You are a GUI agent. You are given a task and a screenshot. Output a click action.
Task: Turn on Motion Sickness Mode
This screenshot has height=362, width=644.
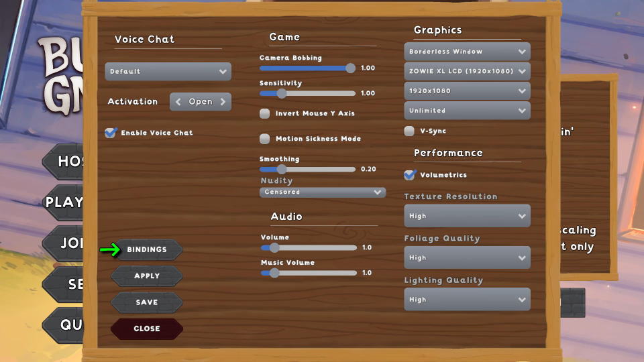[x=265, y=139]
